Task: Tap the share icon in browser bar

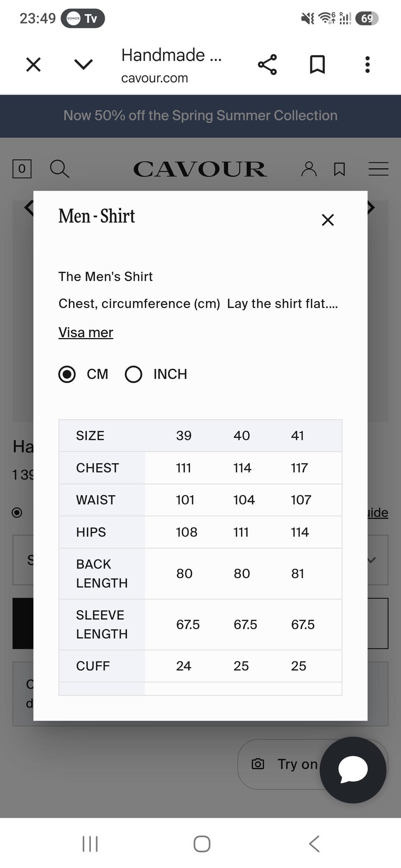Action: tap(267, 65)
